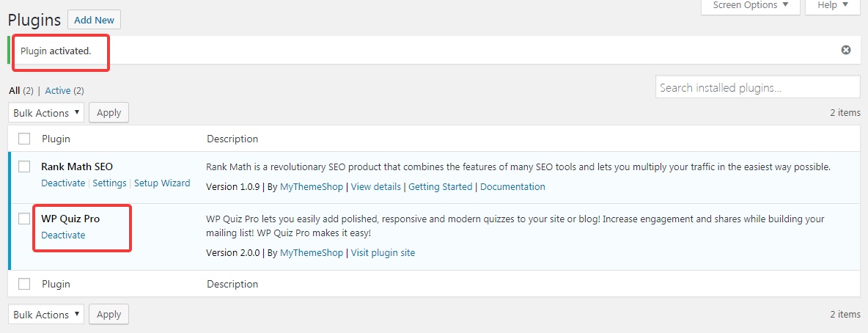Open the bottom Bulk Actions dropdown
Viewport: 868px width, 333px height.
tap(46, 315)
